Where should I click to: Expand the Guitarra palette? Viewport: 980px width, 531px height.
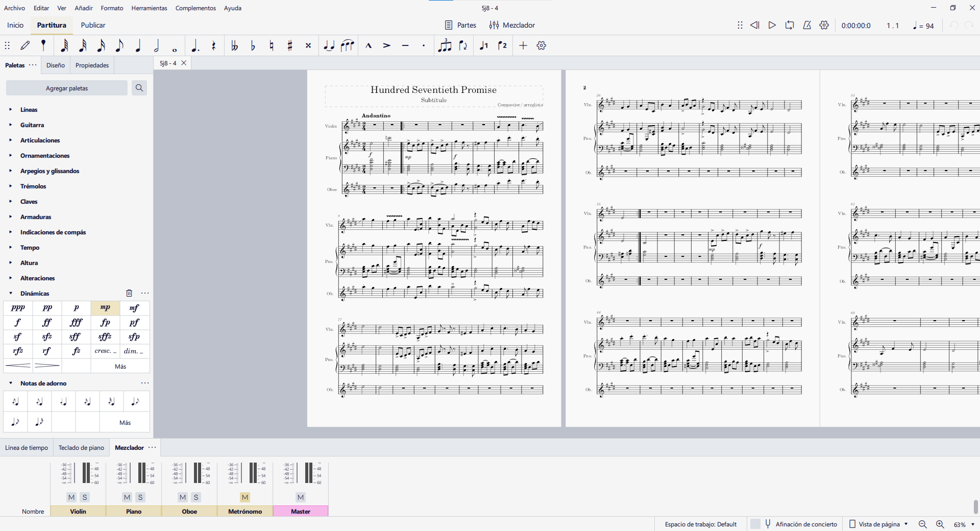coord(11,125)
